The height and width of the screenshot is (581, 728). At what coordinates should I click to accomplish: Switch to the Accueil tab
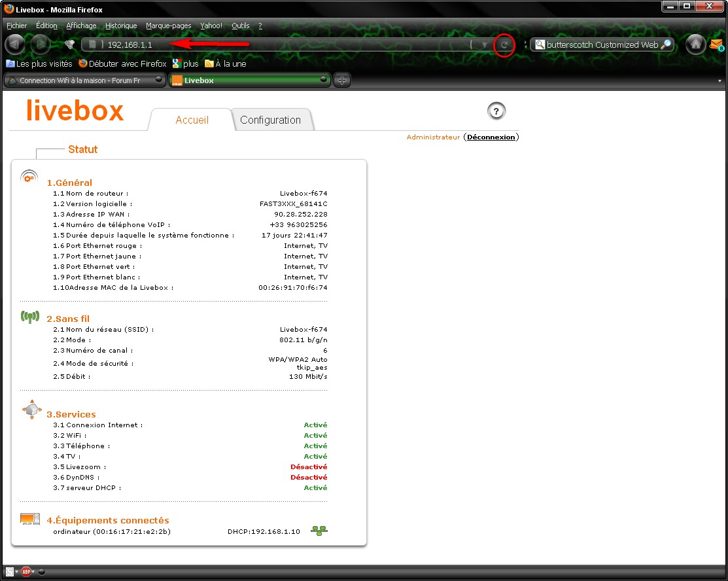point(192,120)
